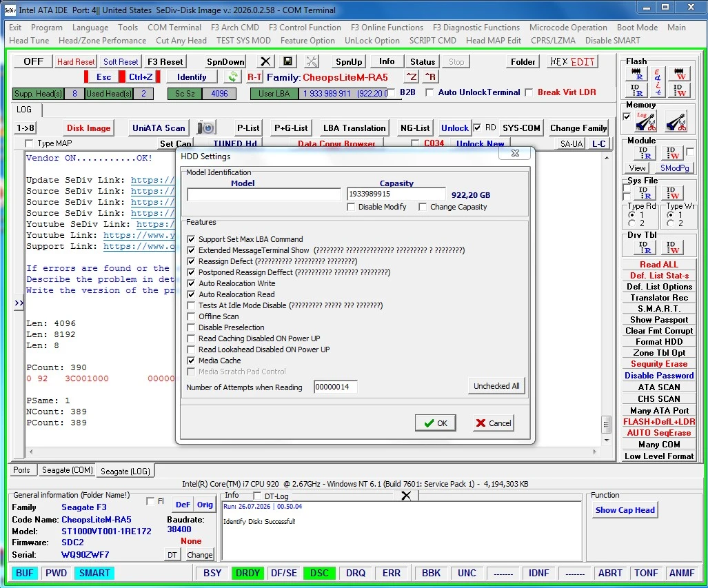Check the Change Capasity option
This screenshot has width=708, height=588.
[423, 207]
